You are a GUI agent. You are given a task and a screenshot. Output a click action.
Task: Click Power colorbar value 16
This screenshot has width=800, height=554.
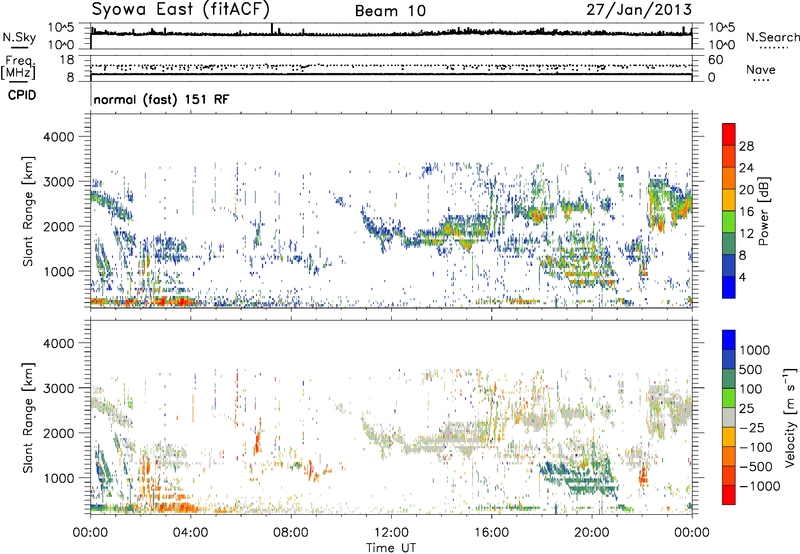(x=746, y=212)
